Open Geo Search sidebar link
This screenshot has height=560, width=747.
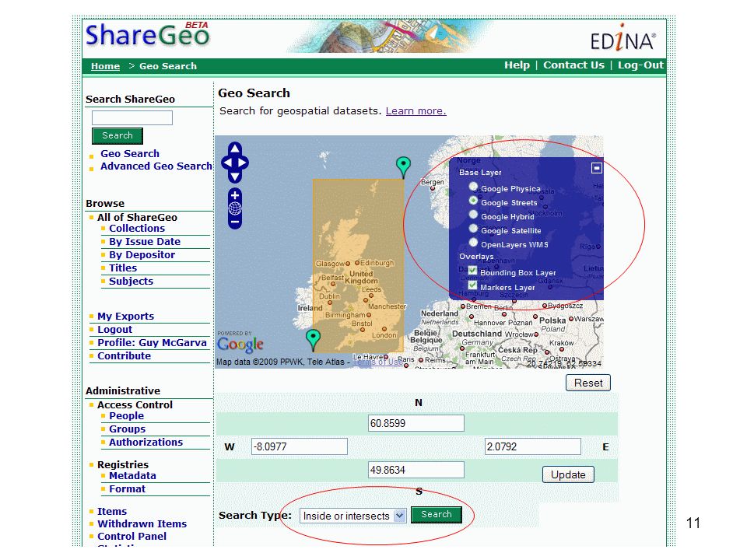pos(130,154)
